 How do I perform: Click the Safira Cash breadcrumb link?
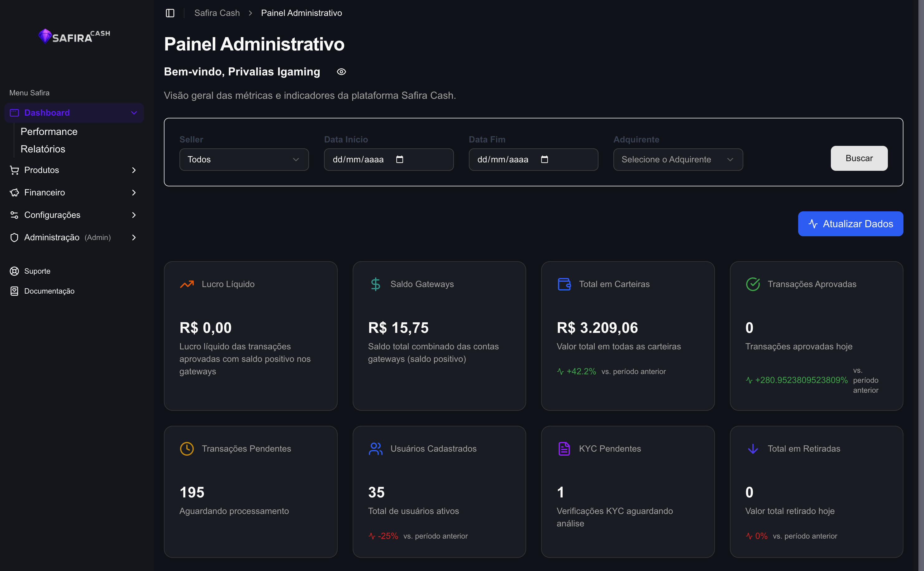[217, 13]
